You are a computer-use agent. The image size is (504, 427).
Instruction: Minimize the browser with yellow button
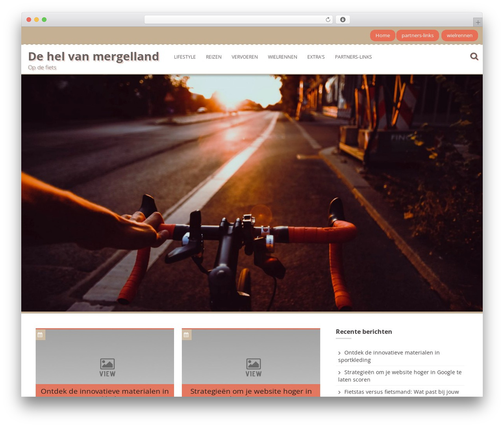36,20
